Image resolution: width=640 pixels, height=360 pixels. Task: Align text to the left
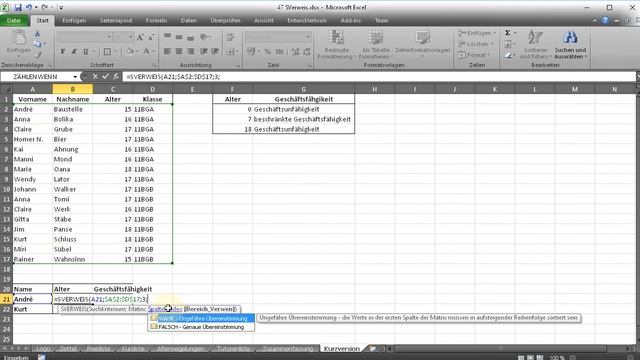tap(167, 51)
